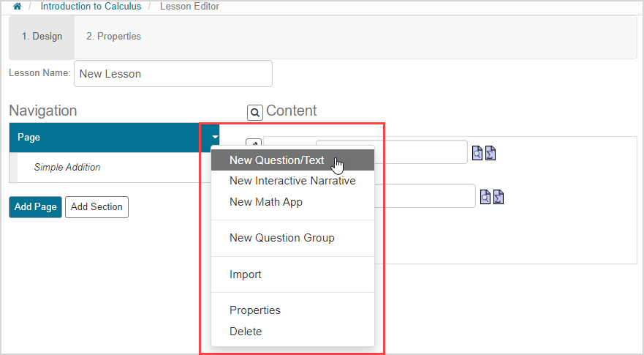
Task: Select Import from the context menu
Action: pyautogui.click(x=246, y=274)
